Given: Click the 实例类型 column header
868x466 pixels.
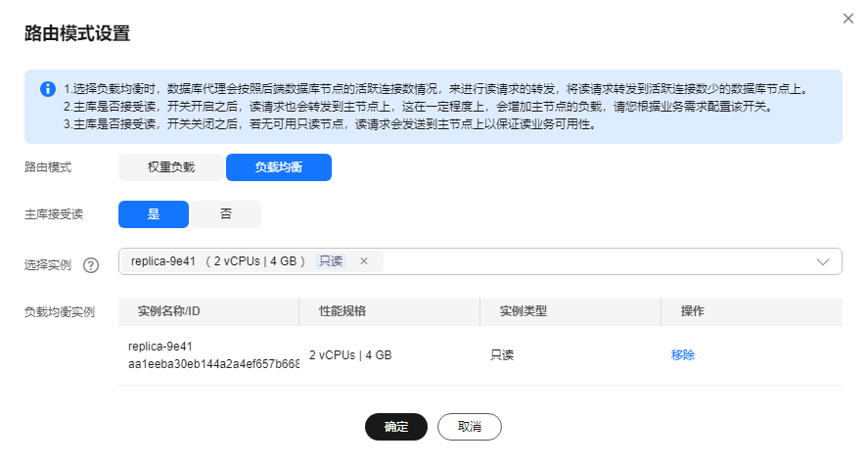Looking at the screenshot, I should click(523, 311).
